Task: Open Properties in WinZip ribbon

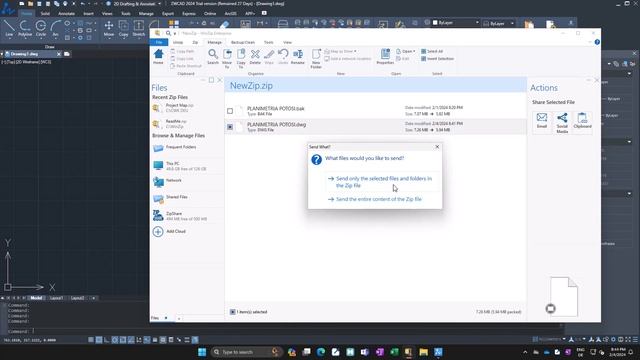Action: [385, 57]
